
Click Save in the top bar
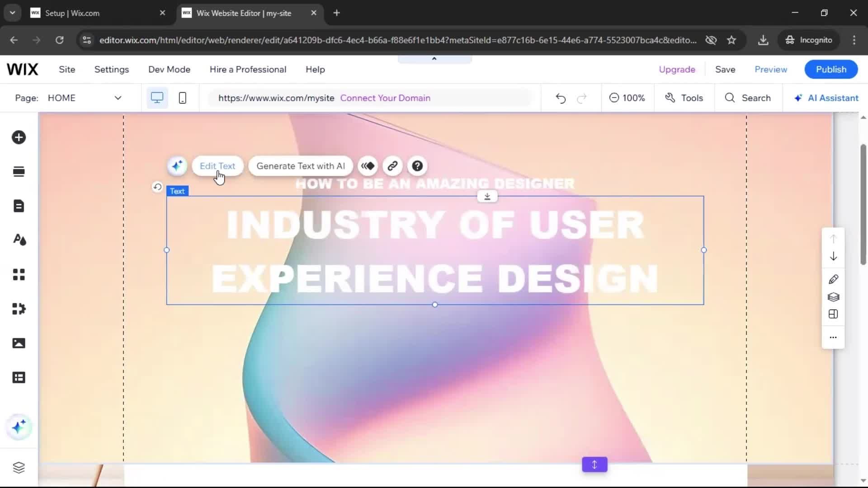click(725, 70)
